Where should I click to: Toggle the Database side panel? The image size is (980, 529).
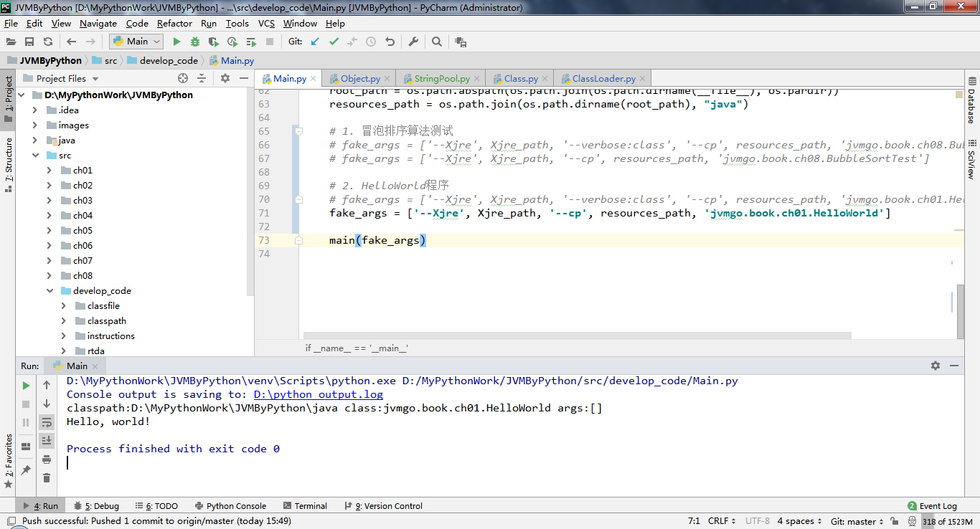971,102
